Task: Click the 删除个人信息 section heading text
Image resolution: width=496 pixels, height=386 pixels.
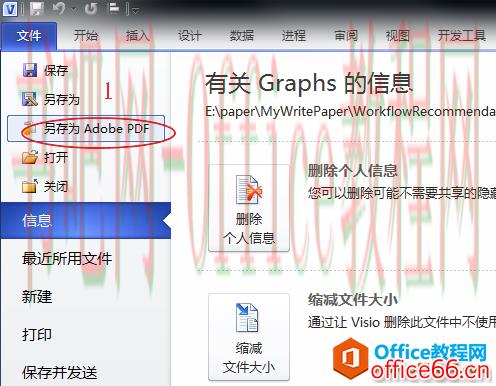Action: [352, 171]
